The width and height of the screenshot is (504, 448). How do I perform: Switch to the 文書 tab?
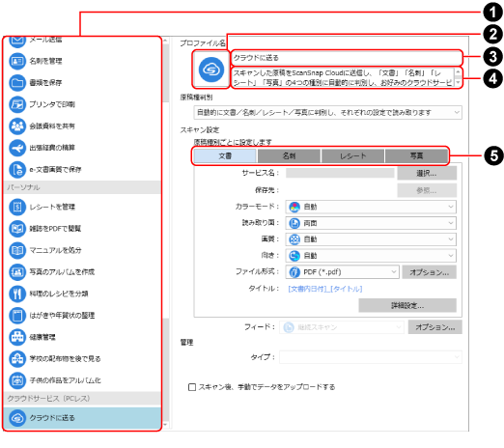pos(225,155)
